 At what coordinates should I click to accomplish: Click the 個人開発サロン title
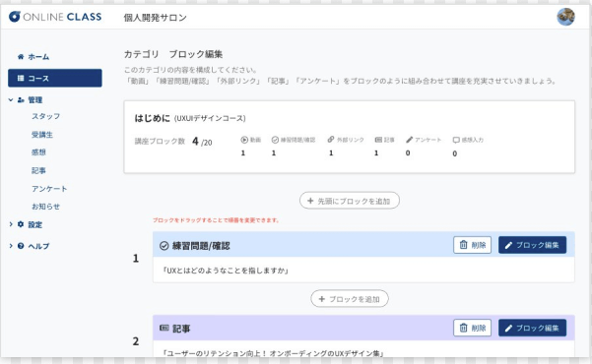tap(156, 18)
